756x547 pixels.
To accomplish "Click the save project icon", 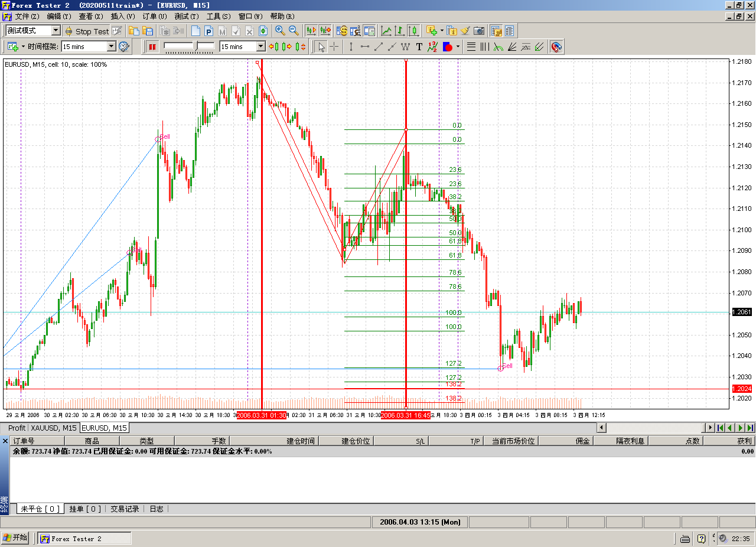I will (148, 31).
